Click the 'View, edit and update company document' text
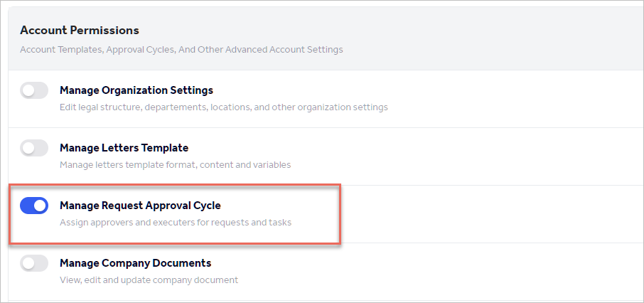The height and width of the screenshot is (303, 644). click(x=149, y=280)
